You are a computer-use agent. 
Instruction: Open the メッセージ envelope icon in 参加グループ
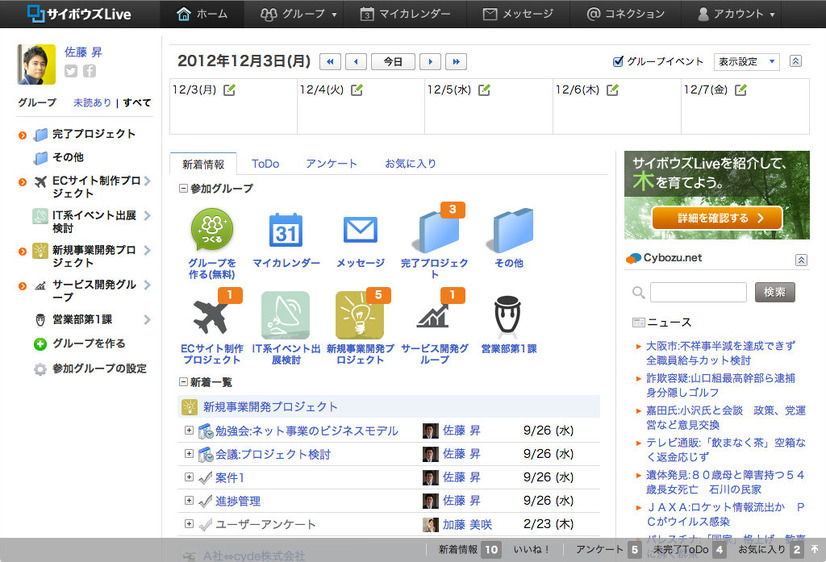pos(360,230)
